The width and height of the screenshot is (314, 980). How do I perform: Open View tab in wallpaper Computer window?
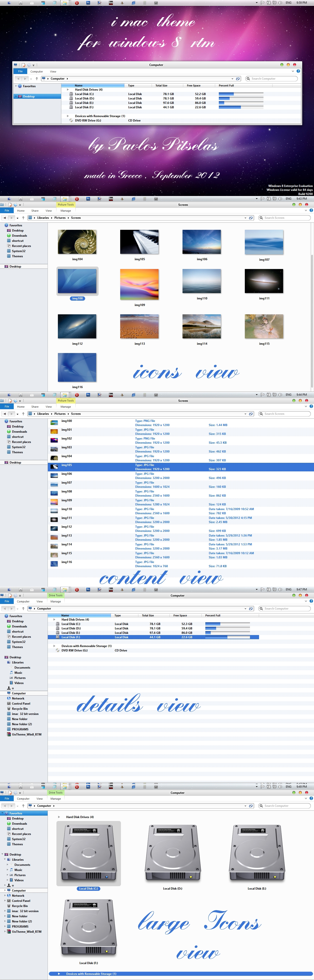(x=53, y=72)
